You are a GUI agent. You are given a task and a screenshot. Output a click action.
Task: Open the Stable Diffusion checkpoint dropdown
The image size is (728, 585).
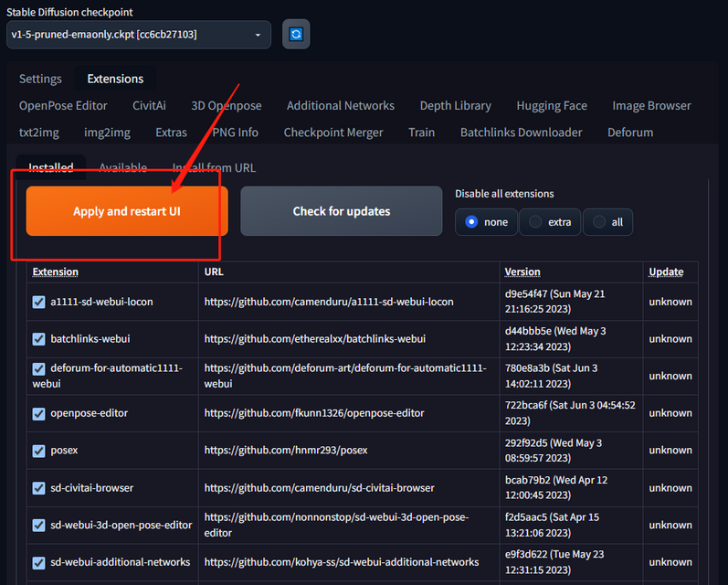pos(138,35)
